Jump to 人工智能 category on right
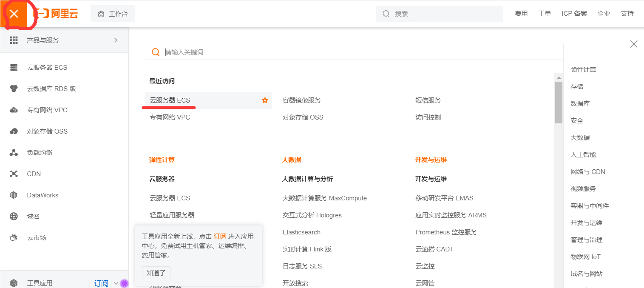Screen dimensions: 644x288 click(583, 155)
